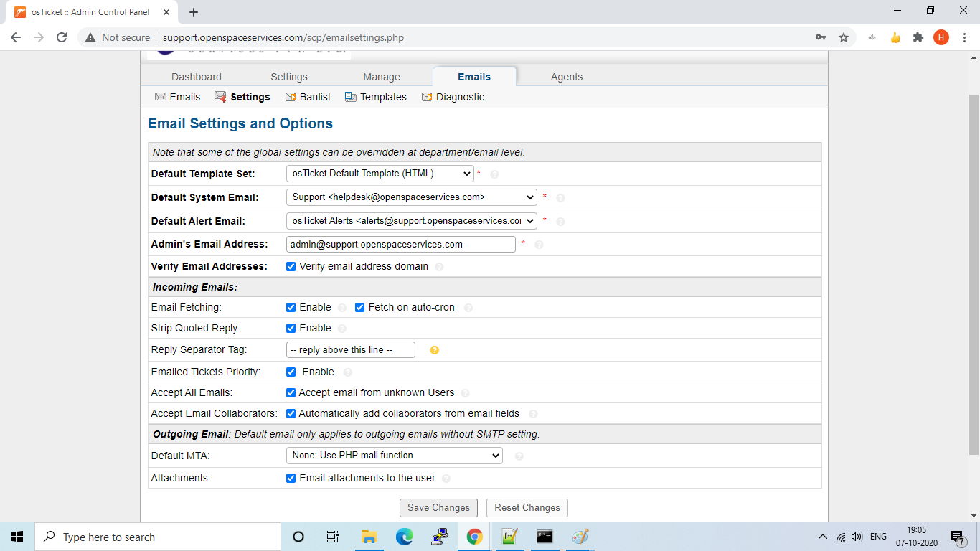Select the Emails main tab
This screenshot has height=551, width=980.
click(474, 77)
